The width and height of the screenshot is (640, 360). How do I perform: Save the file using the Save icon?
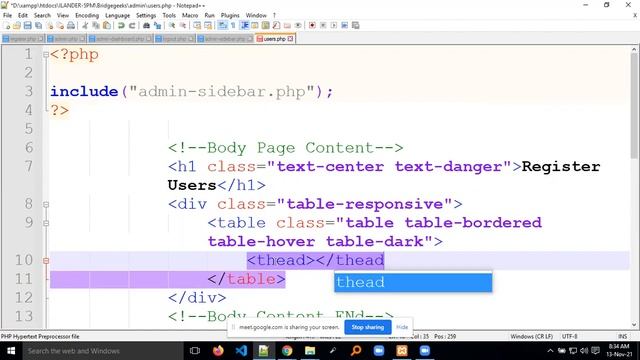[27, 25]
